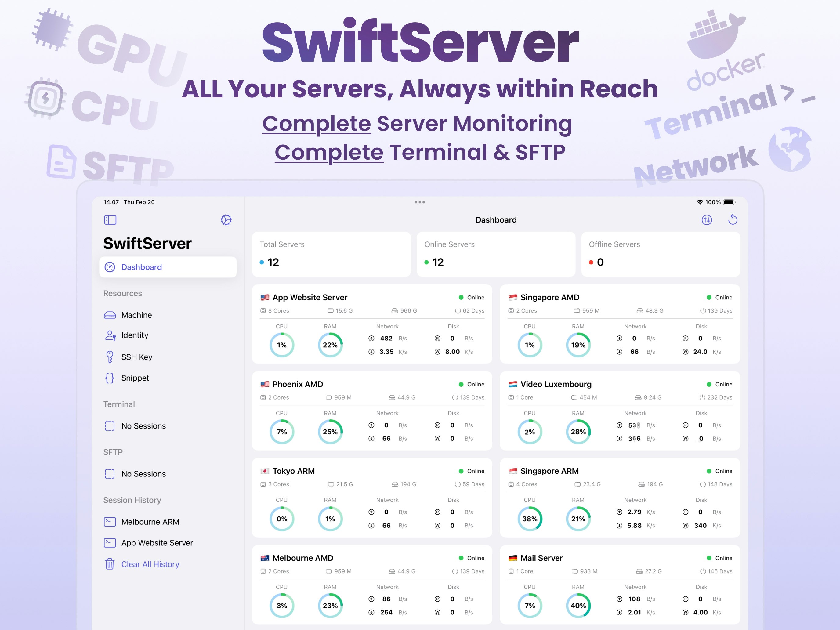Click Online status on Tokyo ARM card

click(x=472, y=471)
